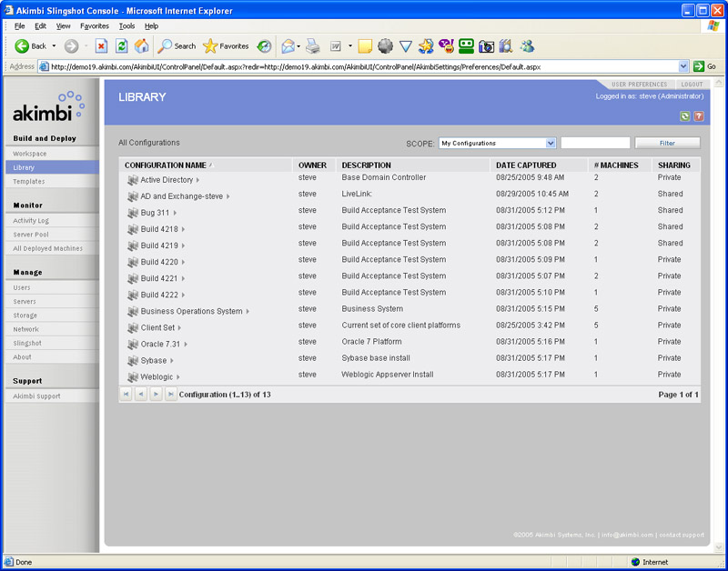
Task: Click the yellow sticky note icon
Action: (x=365, y=46)
